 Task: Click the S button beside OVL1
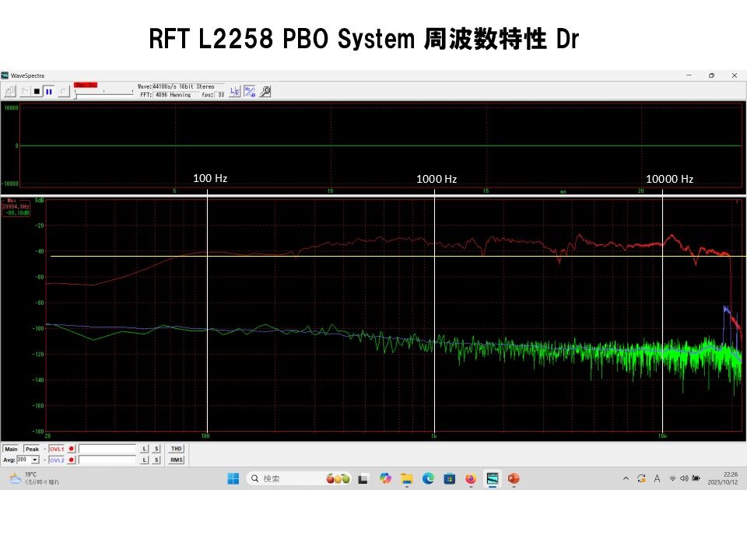pos(156,449)
